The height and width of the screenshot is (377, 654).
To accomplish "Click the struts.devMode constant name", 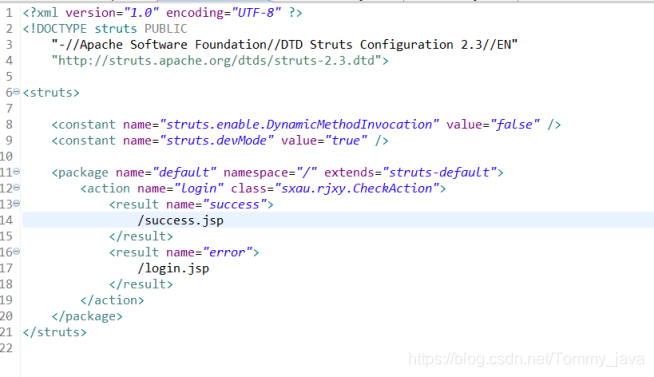I will click(216, 141).
